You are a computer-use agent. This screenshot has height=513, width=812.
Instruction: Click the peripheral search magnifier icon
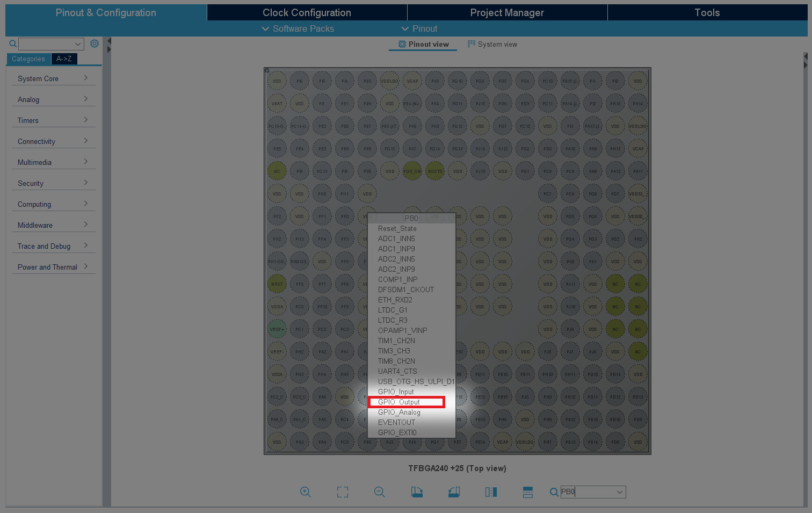[12, 44]
